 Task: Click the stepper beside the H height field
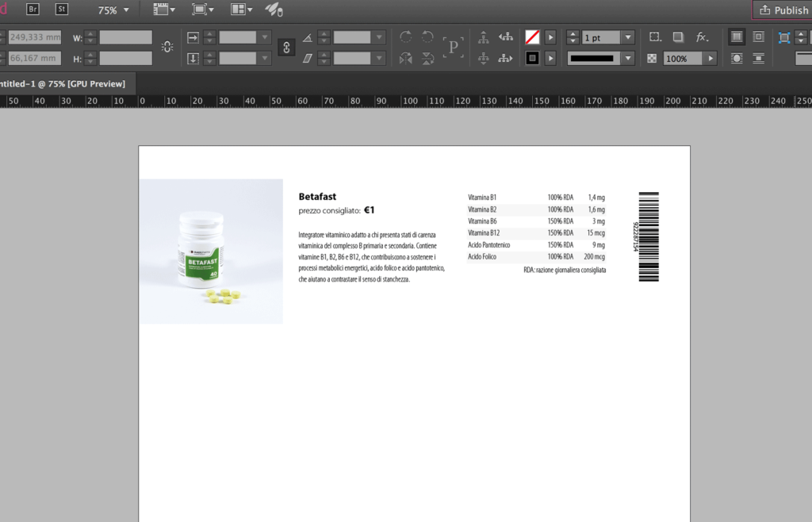pos(90,58)
